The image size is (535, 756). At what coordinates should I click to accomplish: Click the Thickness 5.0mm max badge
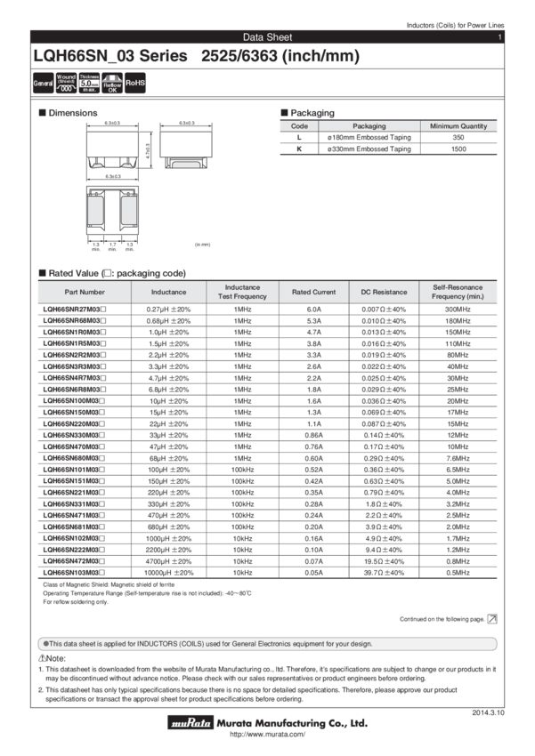click(89, 83)
